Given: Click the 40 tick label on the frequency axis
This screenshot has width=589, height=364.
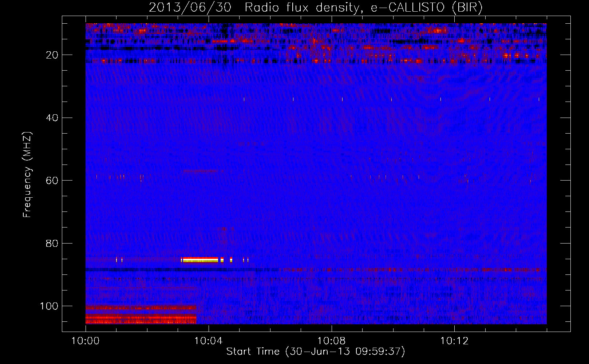Looking at the screenshot, I should pos(52,118).
